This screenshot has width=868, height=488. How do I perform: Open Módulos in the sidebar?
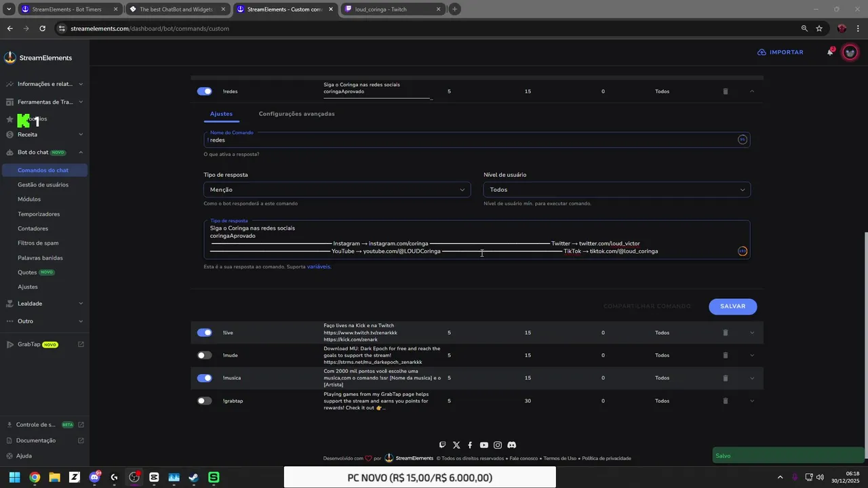29,199
